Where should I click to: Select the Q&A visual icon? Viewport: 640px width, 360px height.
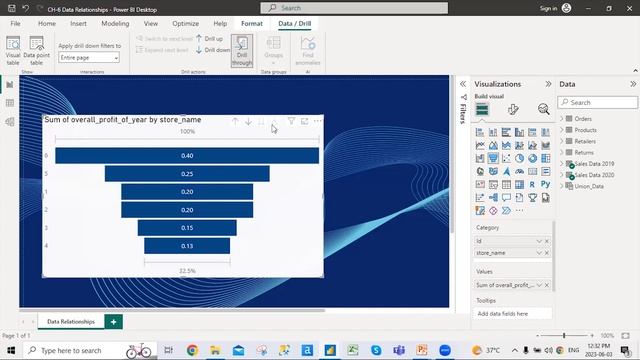506,198
